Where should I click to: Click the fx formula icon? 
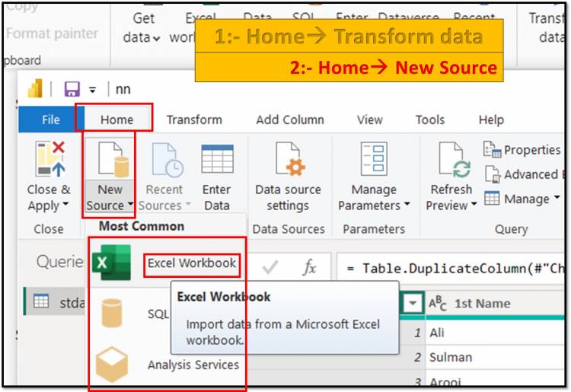(310, 267)
